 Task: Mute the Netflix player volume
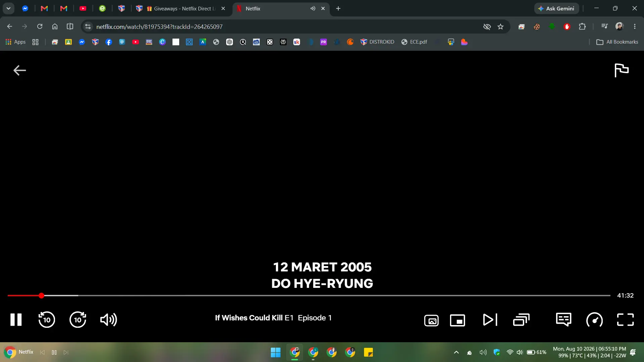(x=109, y=319)
